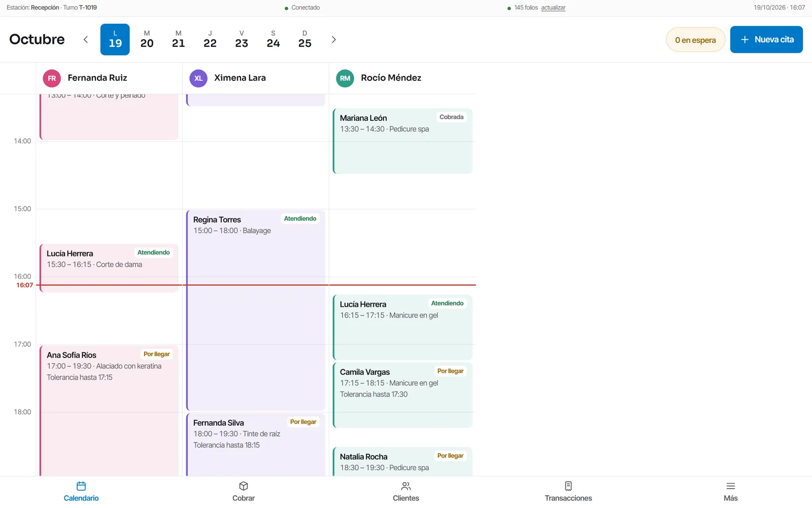812x508 pixels.
Task: Open the Más menu tab
Action: click(731, 492)
